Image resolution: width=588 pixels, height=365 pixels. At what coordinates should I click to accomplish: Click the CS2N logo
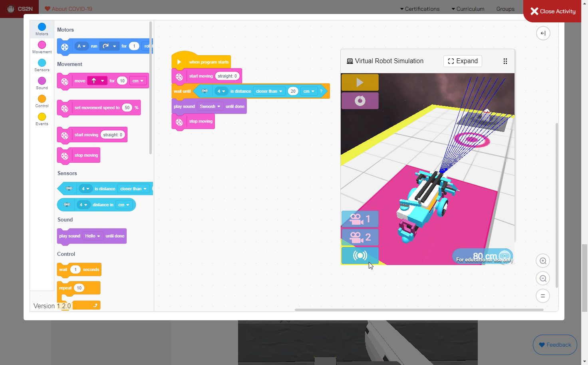tap(20, 9)
